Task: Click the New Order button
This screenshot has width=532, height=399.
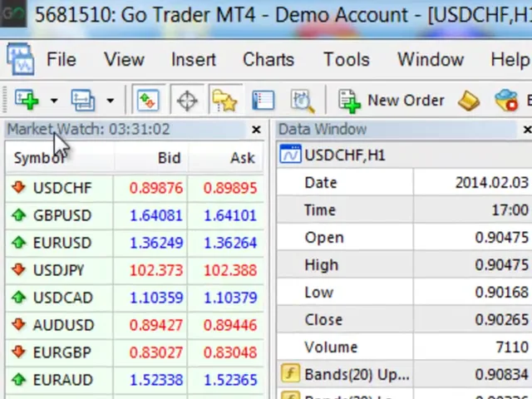Action: click(392, 101)
